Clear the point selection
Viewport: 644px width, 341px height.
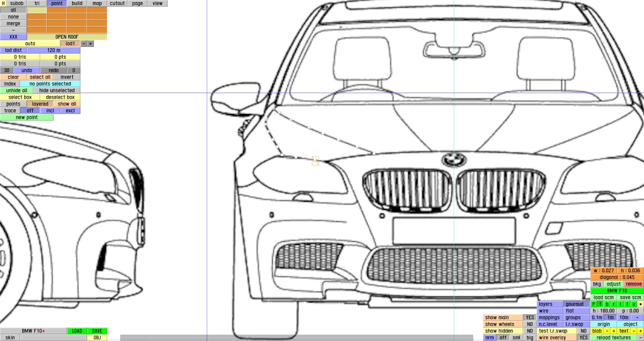13,77
